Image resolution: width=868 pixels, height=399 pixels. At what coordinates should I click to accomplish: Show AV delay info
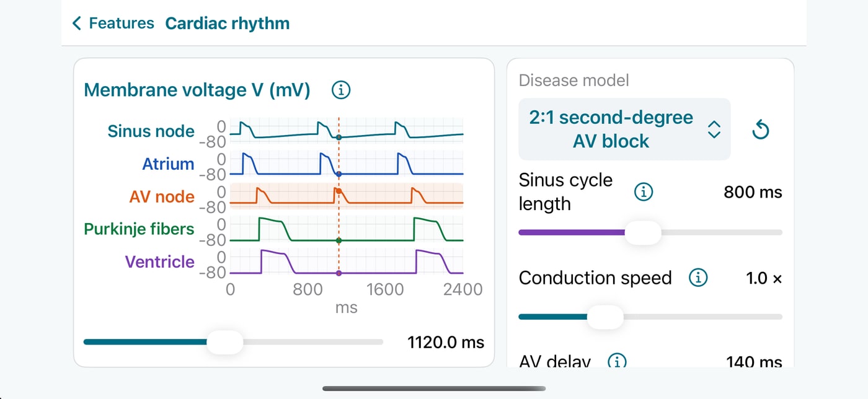pos(617,361)
